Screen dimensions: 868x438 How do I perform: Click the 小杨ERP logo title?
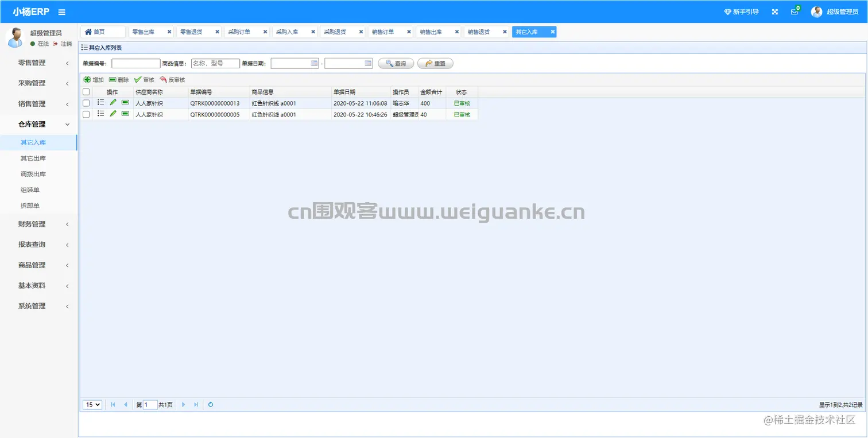pos(31,12)
